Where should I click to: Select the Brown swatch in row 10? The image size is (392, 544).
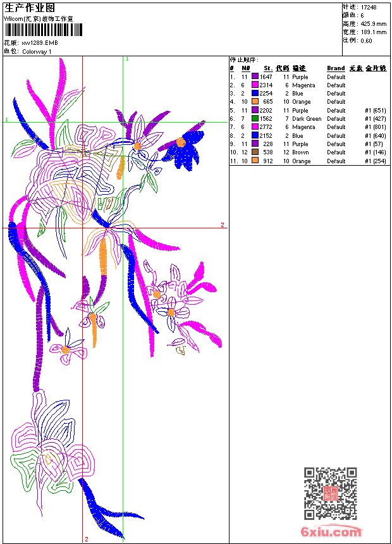(255, 152)
